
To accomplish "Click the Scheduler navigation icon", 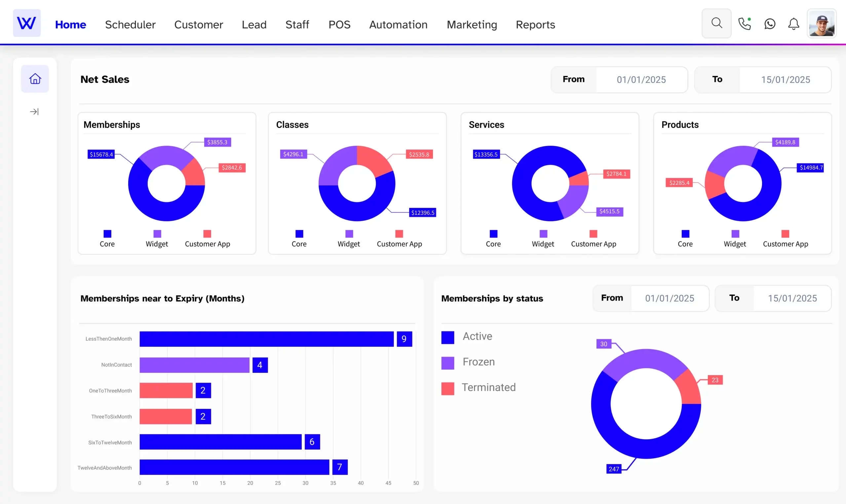I will click(x=130, y=24).
